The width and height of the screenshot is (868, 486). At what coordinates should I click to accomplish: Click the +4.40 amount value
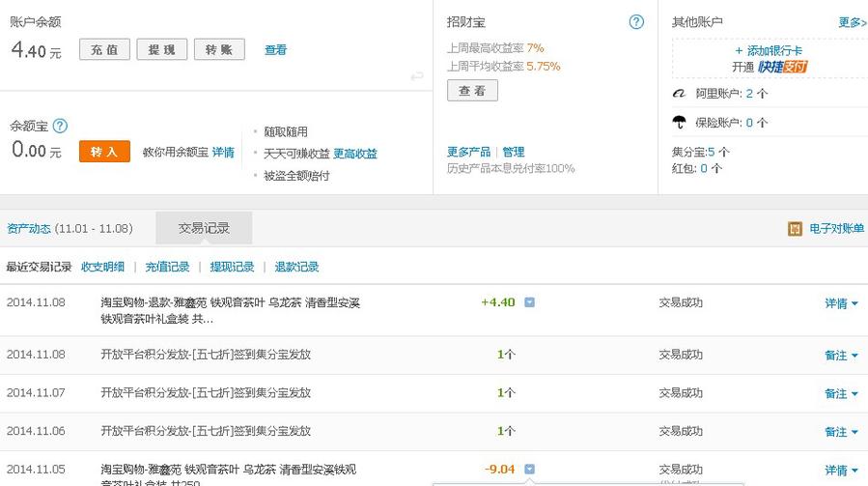click(x=498, y=302)
